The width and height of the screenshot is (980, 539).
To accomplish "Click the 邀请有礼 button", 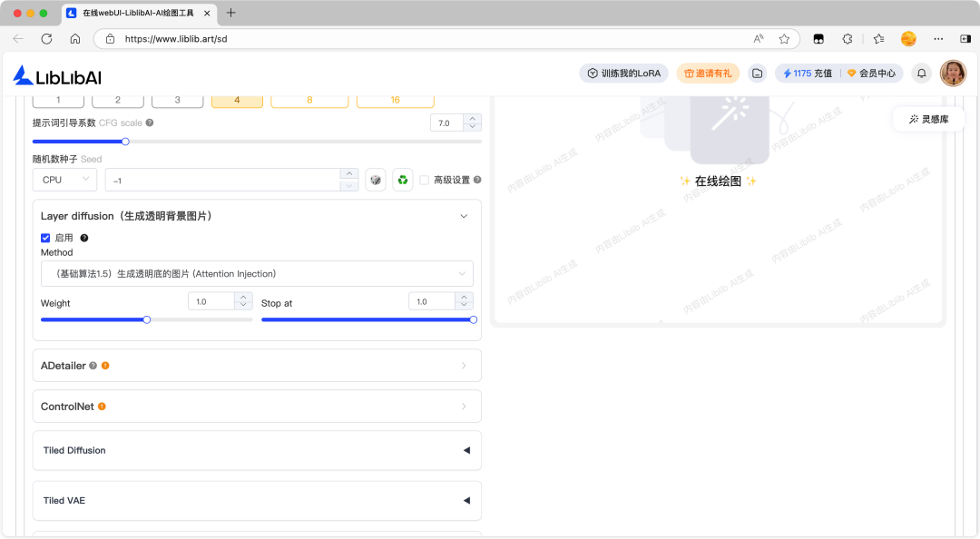I will pyautogui.click(x=708, y=73).
